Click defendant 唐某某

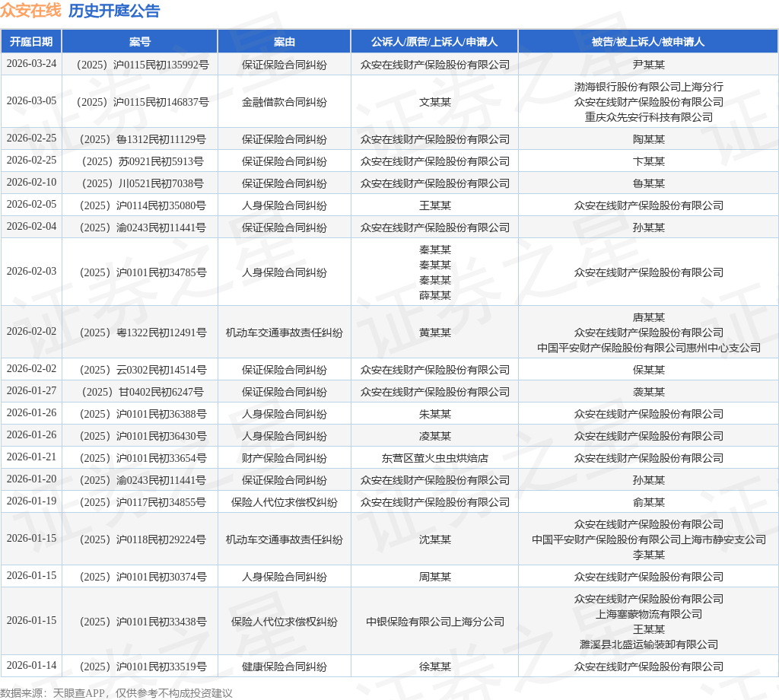(x=648, y=317)
